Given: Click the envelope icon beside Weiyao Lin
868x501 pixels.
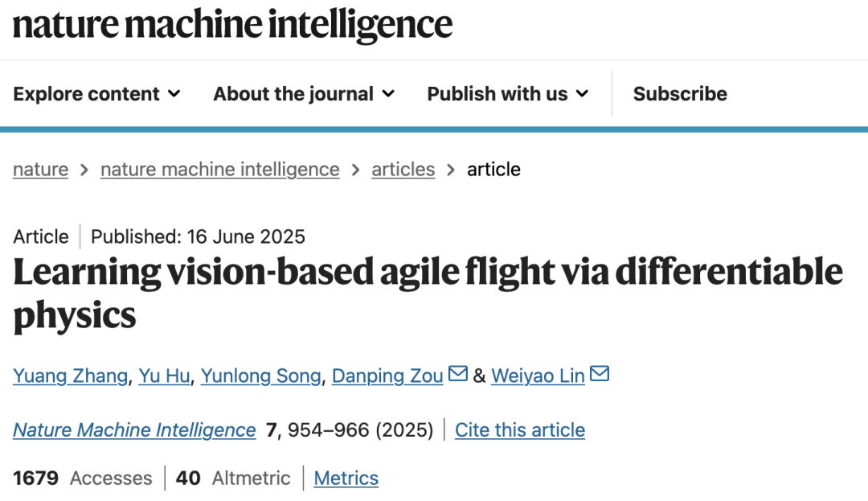Looking at the screenshot, I should (600, 374).
